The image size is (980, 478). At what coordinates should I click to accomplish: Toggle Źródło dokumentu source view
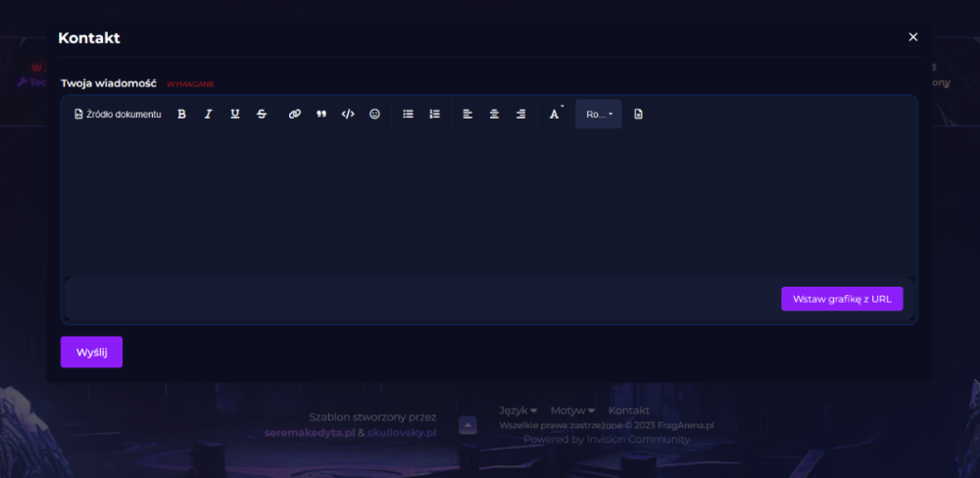pyautogui.click(x=118, y=115)
